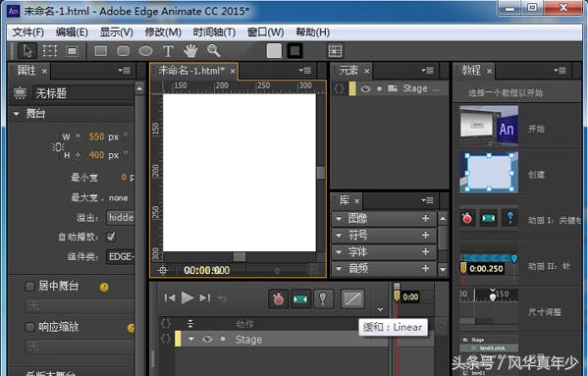
Task: Click the link width and height icon
Action: pos(57,146)
